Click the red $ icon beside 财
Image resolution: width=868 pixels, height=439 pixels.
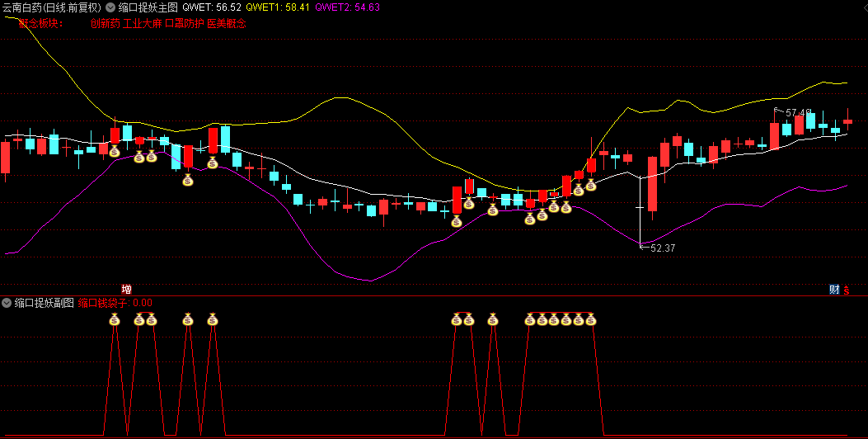(846, 290)
